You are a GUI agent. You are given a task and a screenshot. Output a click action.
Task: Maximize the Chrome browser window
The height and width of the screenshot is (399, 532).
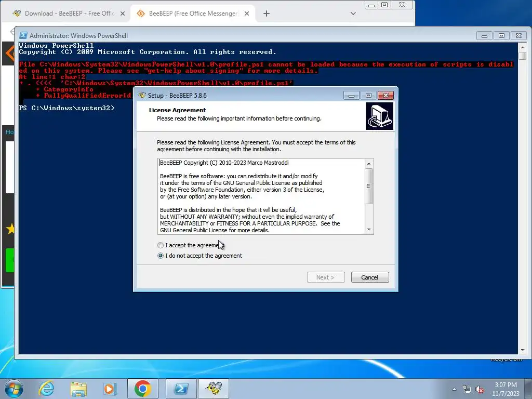tap(384, 5)
